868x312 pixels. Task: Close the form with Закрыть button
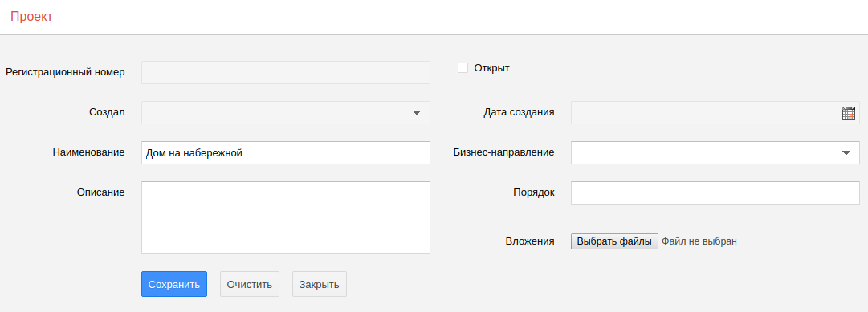pos(320,284)
